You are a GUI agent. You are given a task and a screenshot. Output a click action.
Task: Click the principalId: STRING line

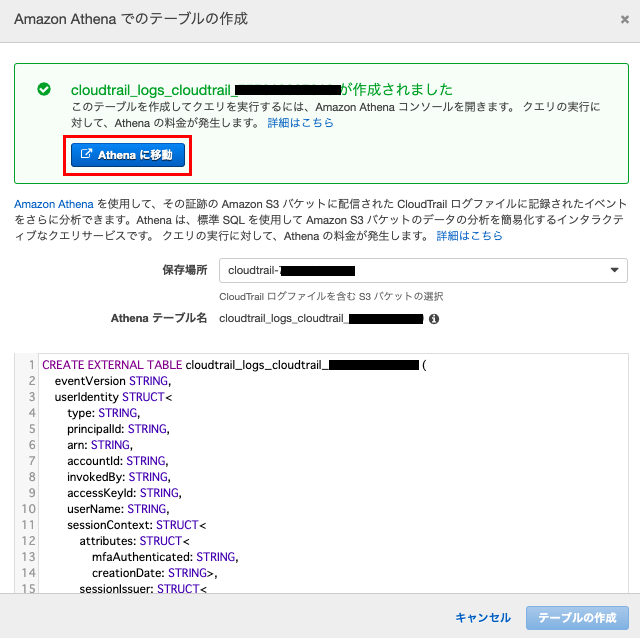click(x=118, y=429)
